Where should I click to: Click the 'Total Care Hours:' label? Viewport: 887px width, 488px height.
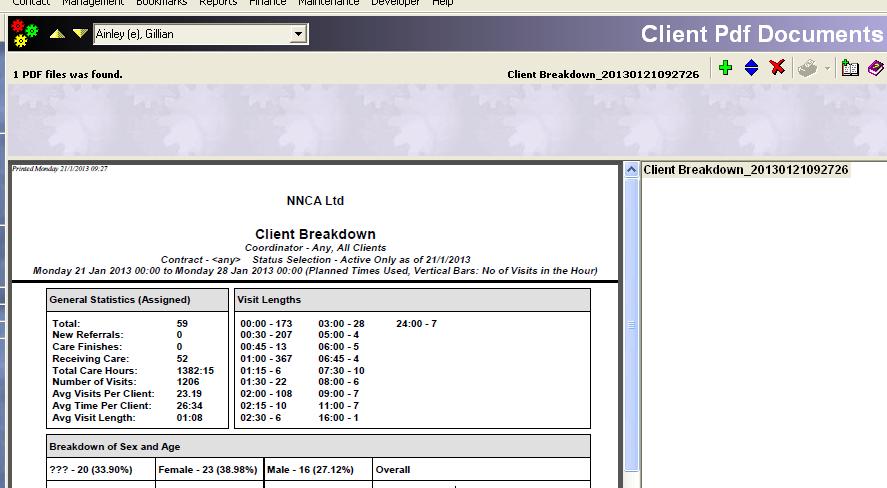(94, 370)
